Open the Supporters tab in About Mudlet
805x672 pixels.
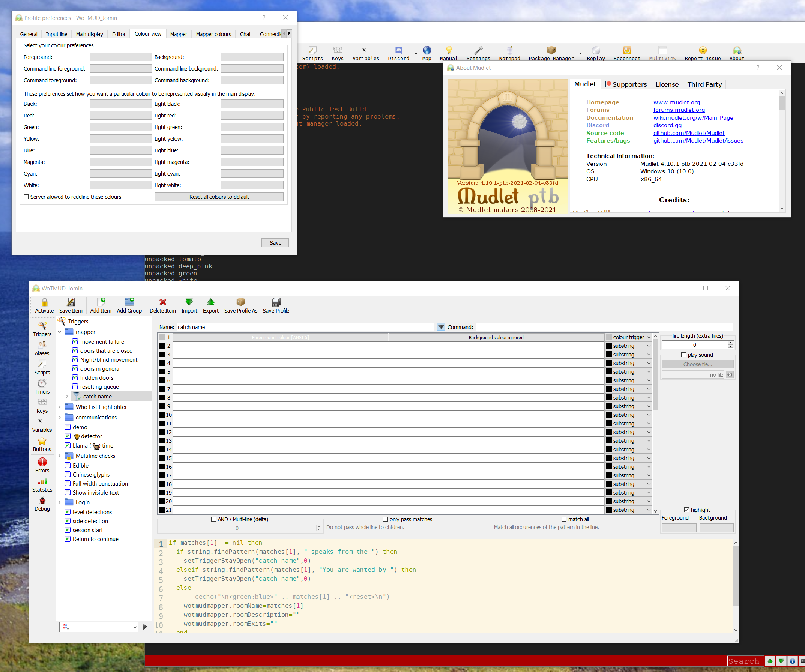click(625, 84)
